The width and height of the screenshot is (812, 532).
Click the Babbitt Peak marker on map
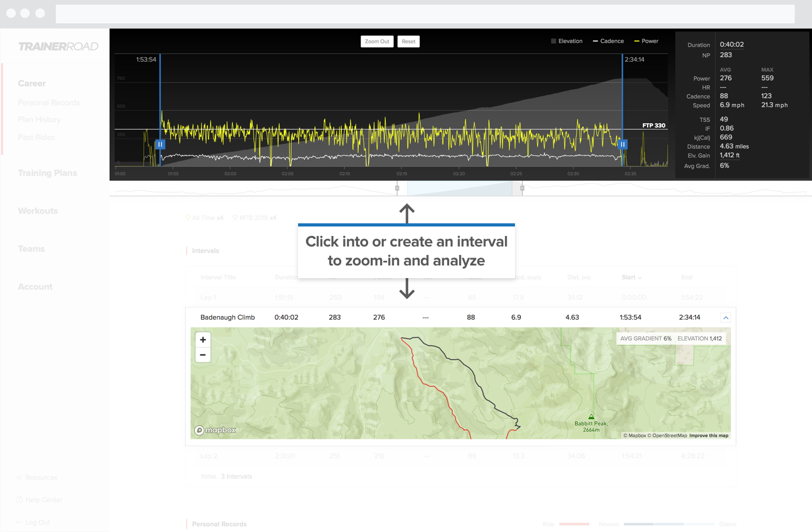[591, 417]
